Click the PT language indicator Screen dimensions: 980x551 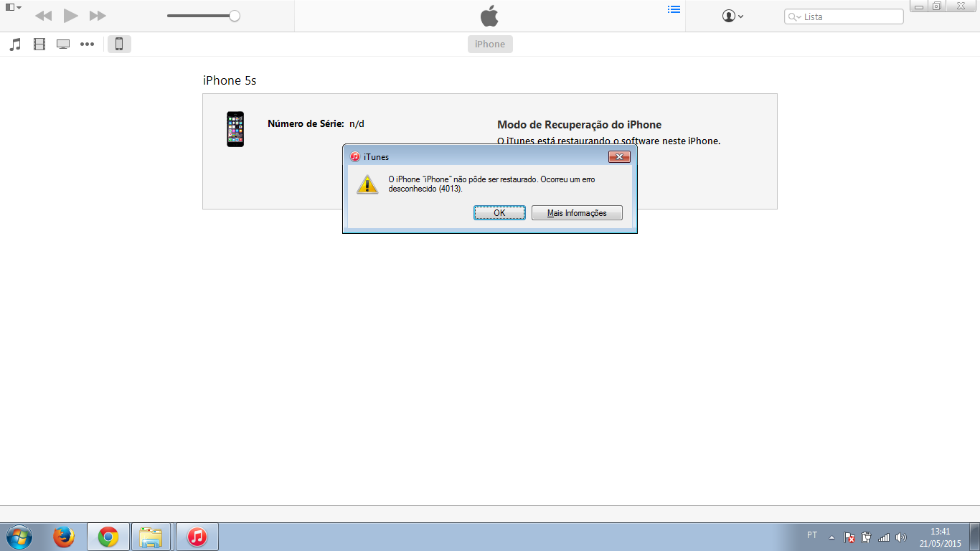point(812,535)
